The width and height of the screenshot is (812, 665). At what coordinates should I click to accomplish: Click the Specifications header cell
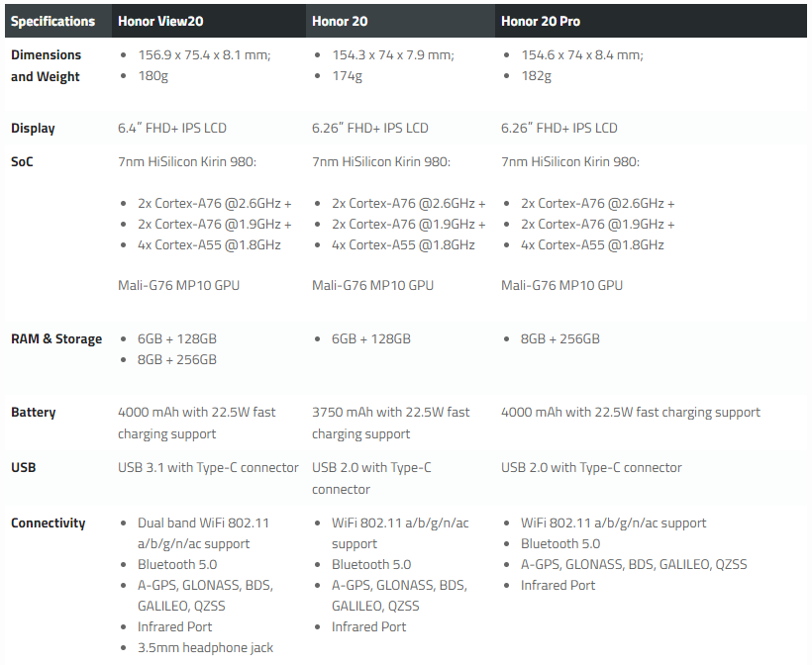pyautogui.click(x=53, y=21)
